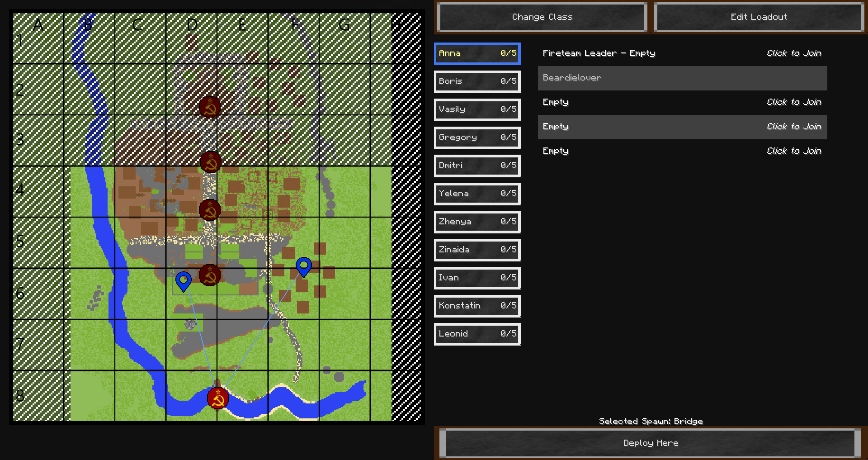868x460 pixels.
Task: Select the Vasily squad
Action: (x=477, y=109)
